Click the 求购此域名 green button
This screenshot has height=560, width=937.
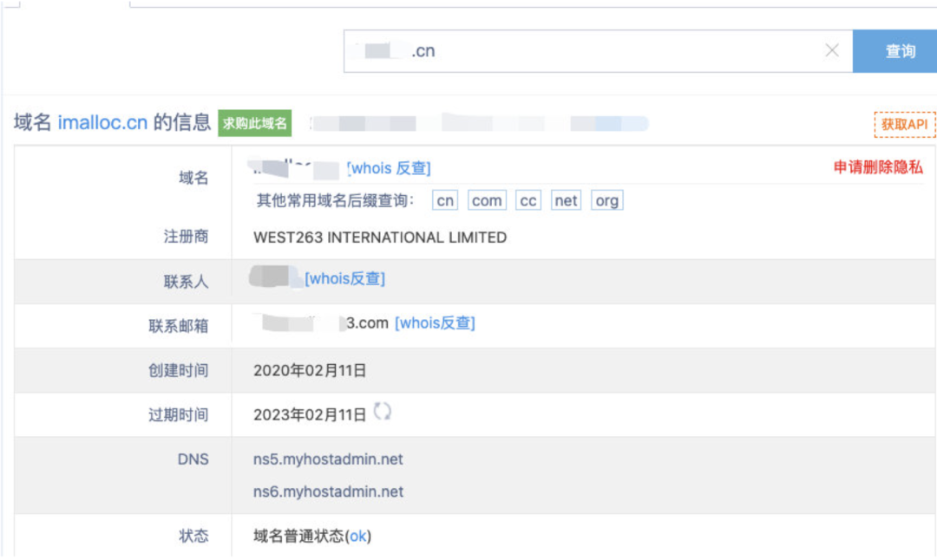254,123
